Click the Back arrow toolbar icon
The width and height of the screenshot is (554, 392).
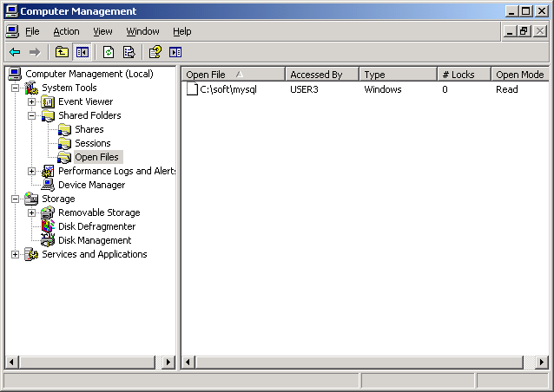15,52
